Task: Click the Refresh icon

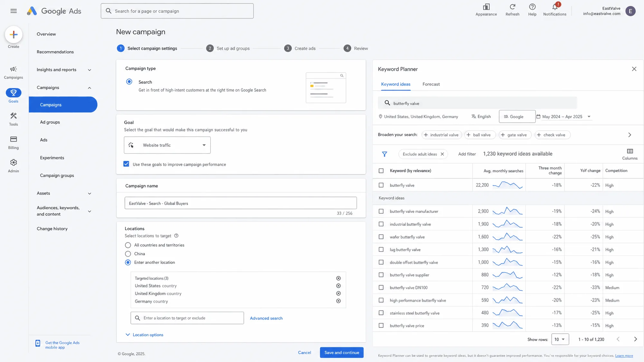Action: 513,7
